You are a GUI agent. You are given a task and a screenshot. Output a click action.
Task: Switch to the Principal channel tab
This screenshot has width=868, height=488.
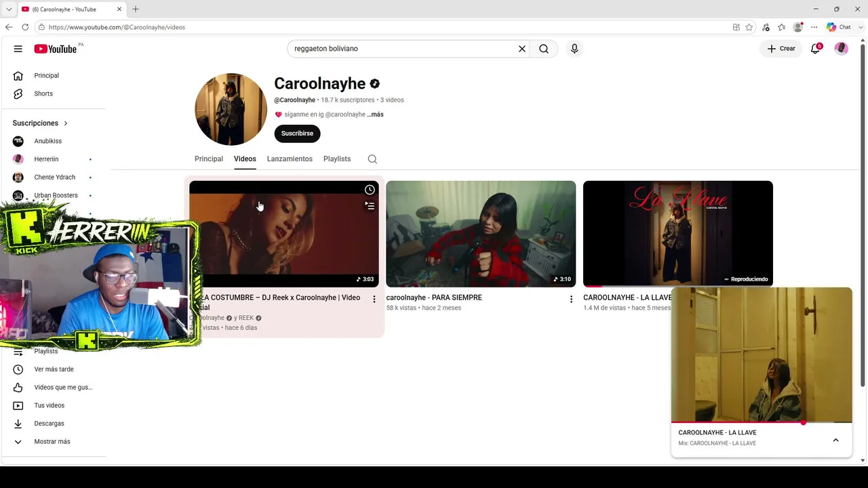click(x=209, y=159)
